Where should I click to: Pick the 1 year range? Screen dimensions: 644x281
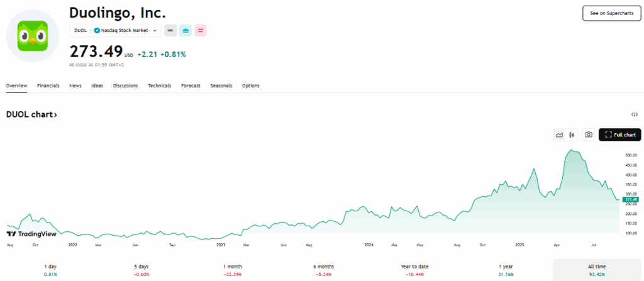[x=506, y=270]
